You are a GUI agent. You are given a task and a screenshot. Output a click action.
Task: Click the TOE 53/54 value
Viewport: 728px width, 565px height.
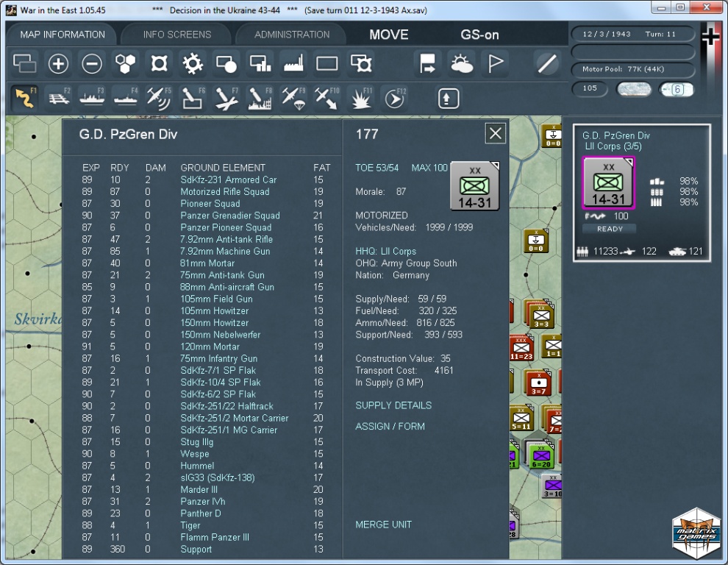[377, 168]
